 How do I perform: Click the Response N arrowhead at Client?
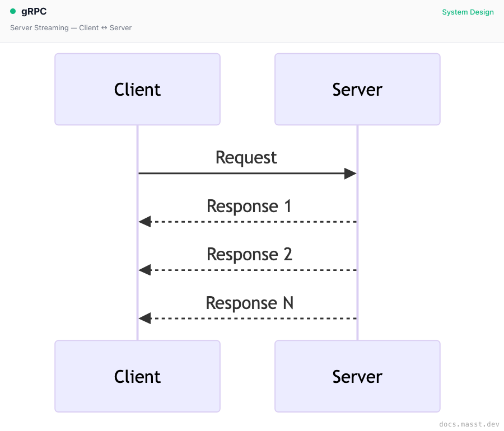click(x=144, y=318)
